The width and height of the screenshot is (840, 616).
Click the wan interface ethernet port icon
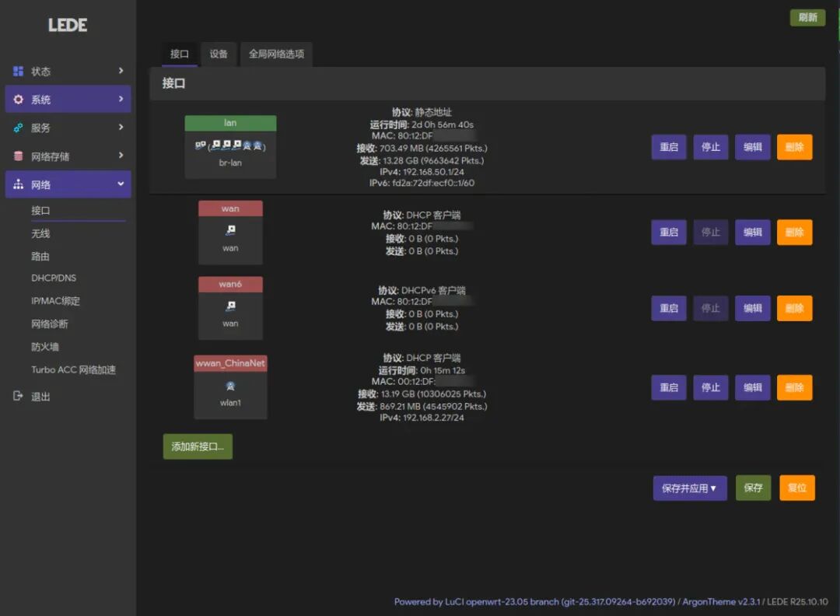230,230
